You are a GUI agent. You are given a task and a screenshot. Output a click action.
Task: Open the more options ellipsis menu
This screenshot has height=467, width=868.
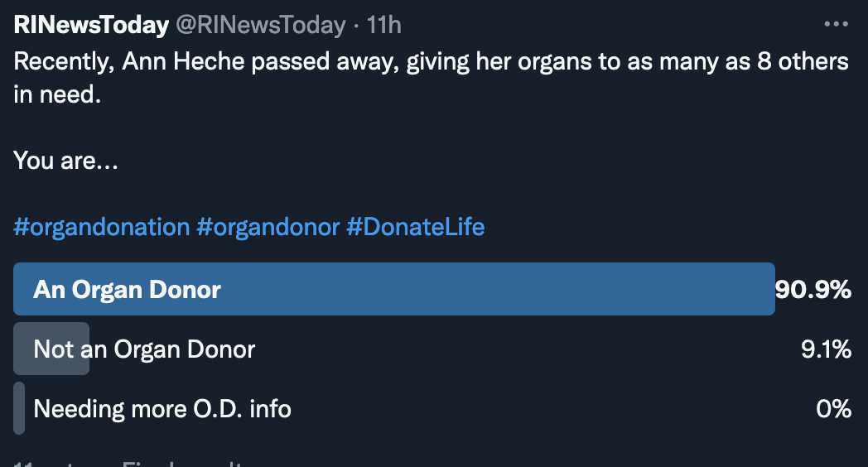click(836, 25)
